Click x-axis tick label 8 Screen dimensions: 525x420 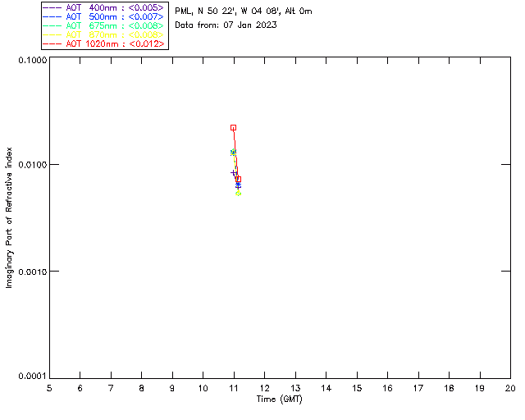[x=142, y=388]
